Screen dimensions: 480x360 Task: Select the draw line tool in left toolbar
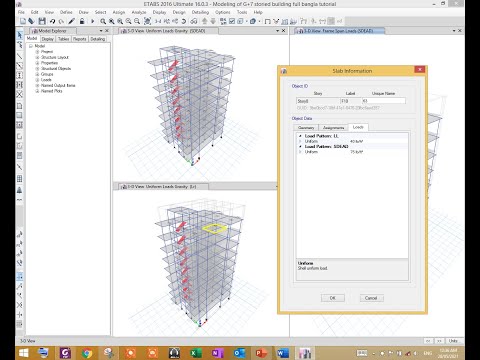[20, 55]
